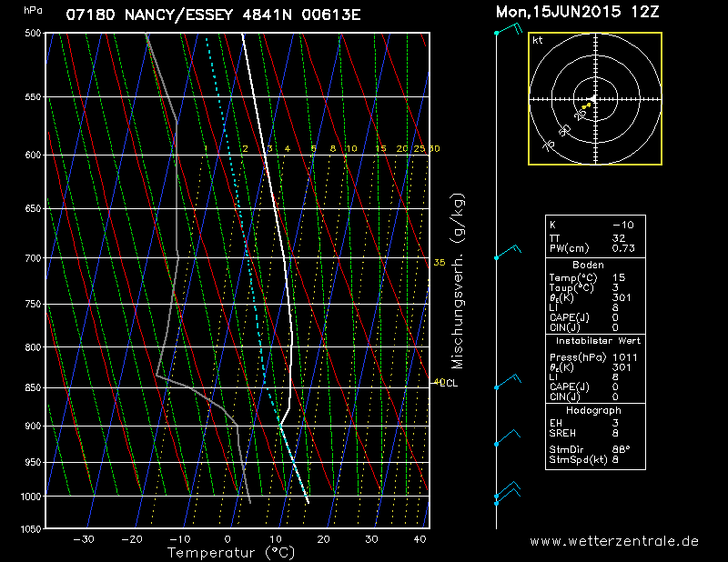This screenshot has width=728, height=562.
Task: Click the PW(cm) value row
Action: 595,247
